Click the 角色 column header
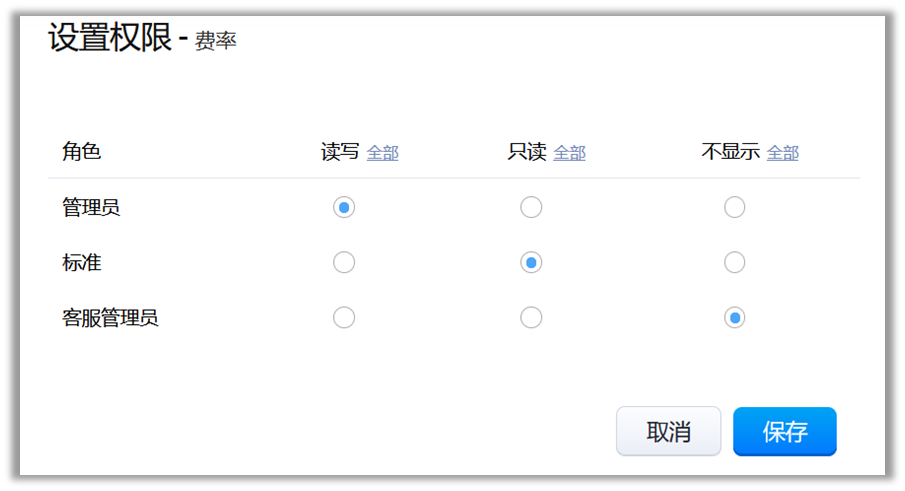Viewport: 905px width, 491px height. pos(82,152)
